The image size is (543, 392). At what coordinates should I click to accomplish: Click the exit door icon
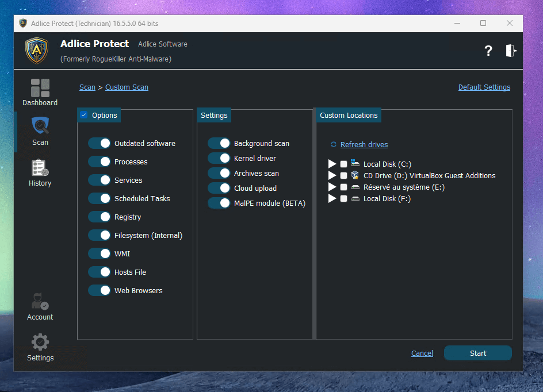[x=510, y=51]
